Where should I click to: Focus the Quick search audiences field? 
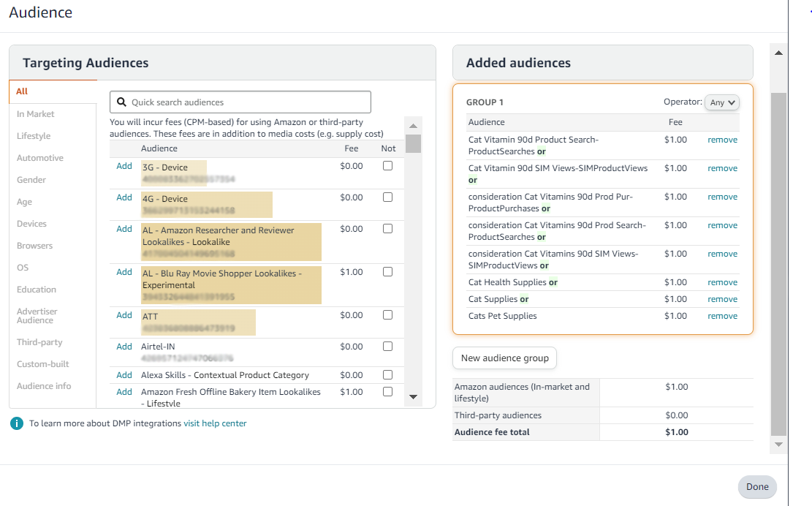coord(248,102)
